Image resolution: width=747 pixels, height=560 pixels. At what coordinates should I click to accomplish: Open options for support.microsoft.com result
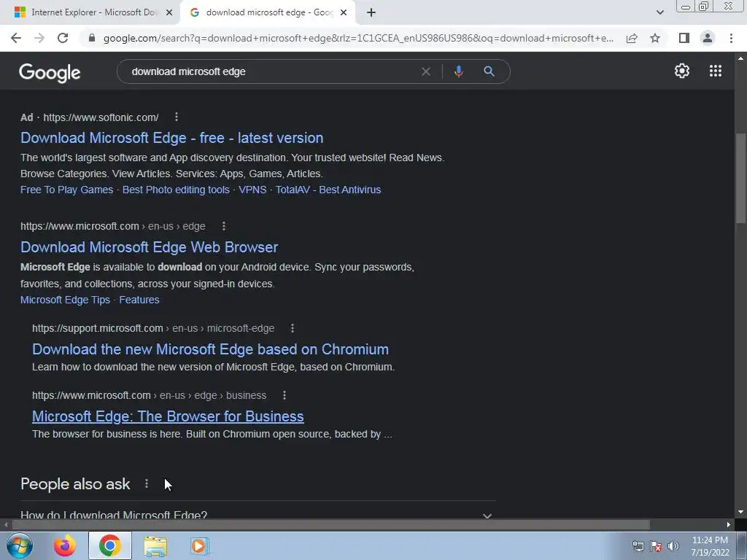(x=293, y=328)
